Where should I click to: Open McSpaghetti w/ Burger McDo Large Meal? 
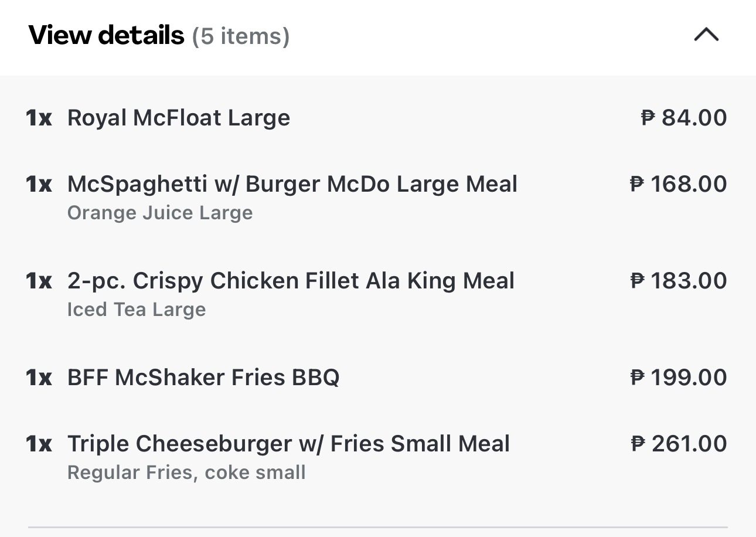292,184
